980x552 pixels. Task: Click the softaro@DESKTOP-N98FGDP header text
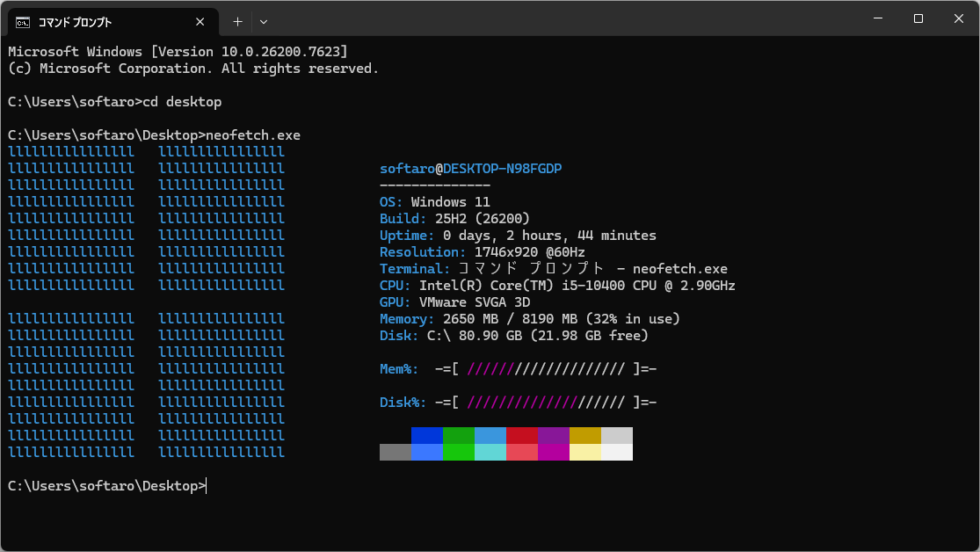(x=470, y=169)
